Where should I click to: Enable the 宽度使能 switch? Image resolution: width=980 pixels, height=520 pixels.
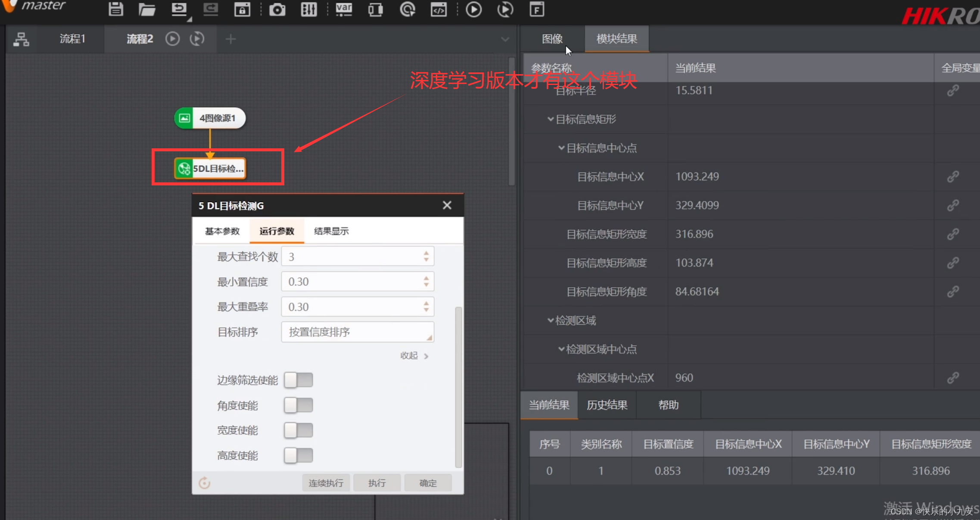298,430
